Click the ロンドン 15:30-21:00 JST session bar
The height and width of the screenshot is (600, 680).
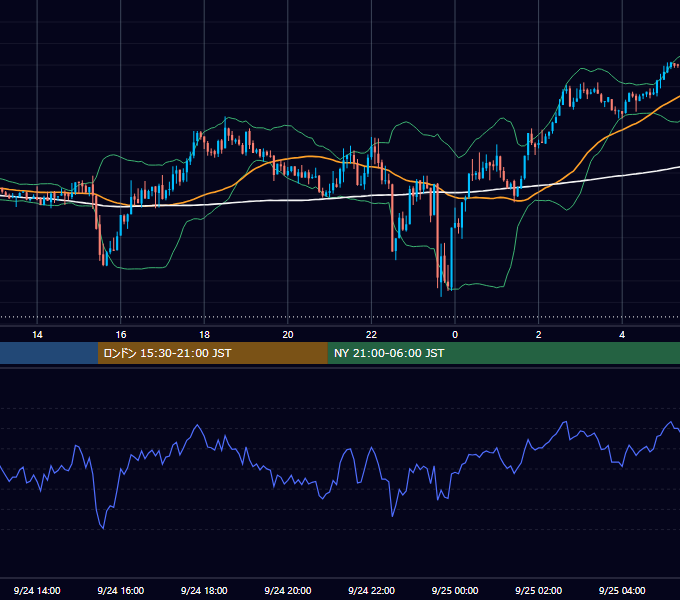click(212, 353)
